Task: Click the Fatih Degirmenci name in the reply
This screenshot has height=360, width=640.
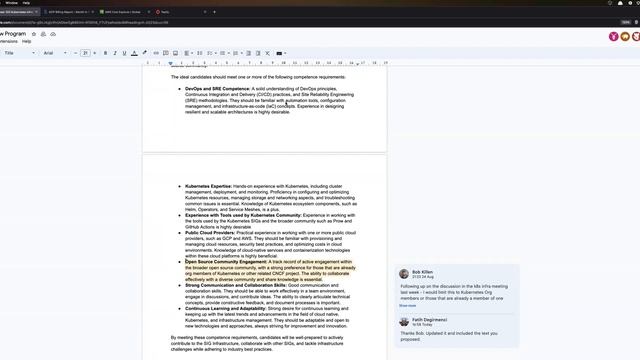Action: point(429,320)
